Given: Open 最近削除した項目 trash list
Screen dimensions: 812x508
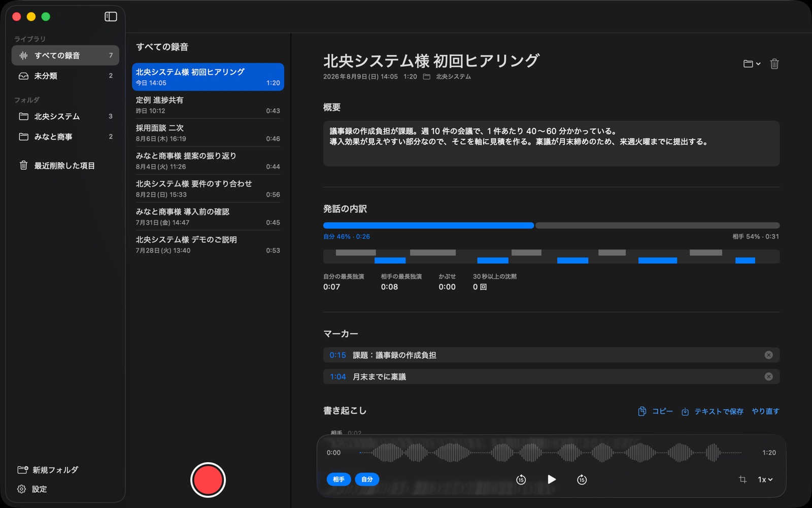Looking at the screenshot, I should (x=65, y=166).
